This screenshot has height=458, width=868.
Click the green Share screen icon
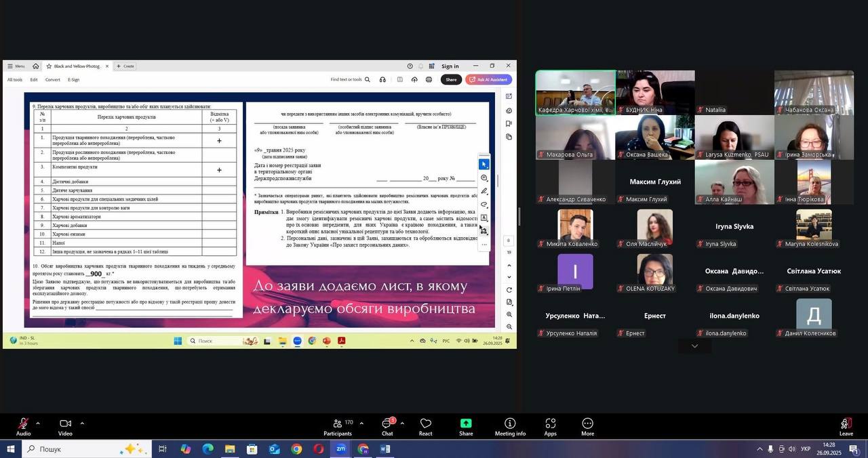click(466, 426)
